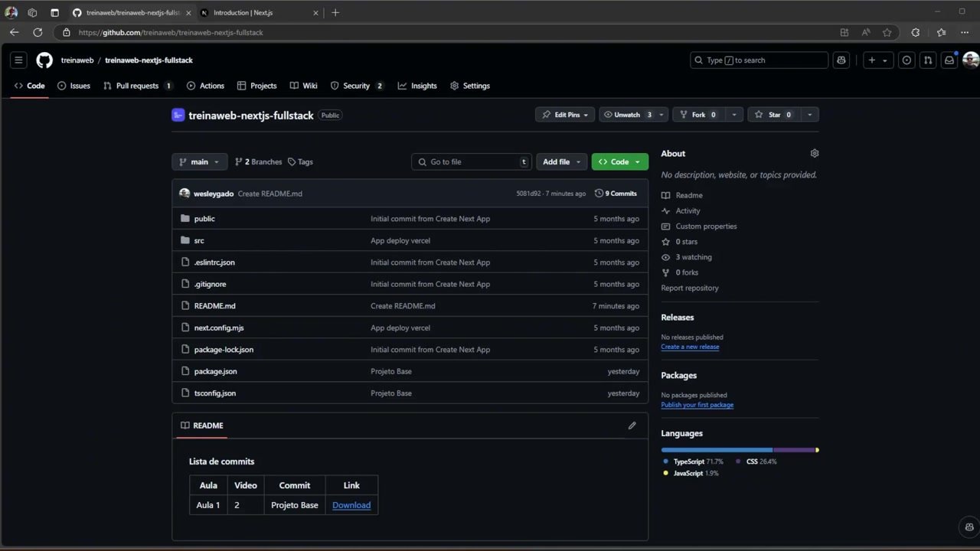
Task: Open the green Code dropdown button
Action: [619, 161]
